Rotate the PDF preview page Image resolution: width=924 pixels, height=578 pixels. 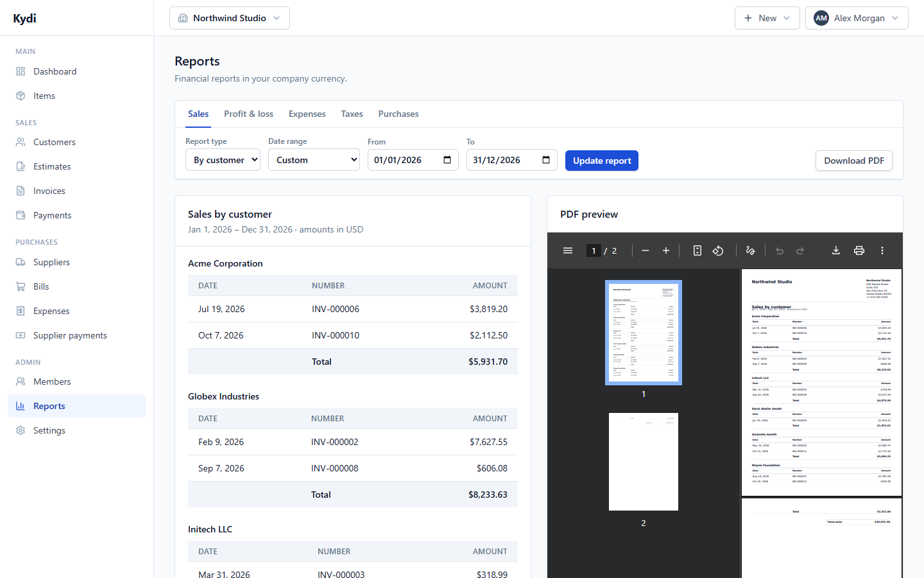718,250
